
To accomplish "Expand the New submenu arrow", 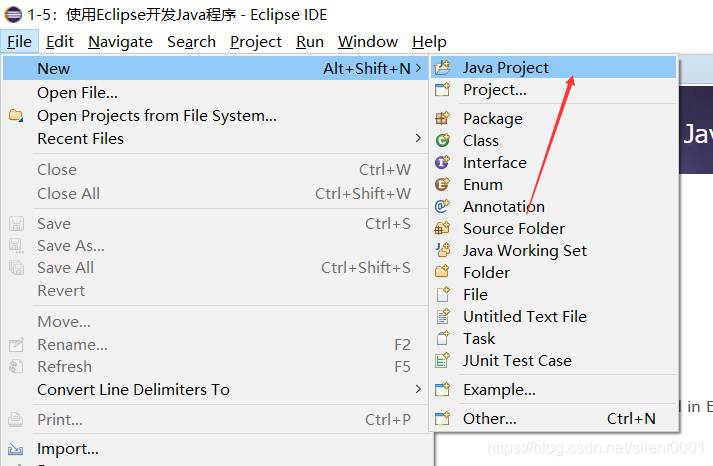I will [x=418, y=68].
